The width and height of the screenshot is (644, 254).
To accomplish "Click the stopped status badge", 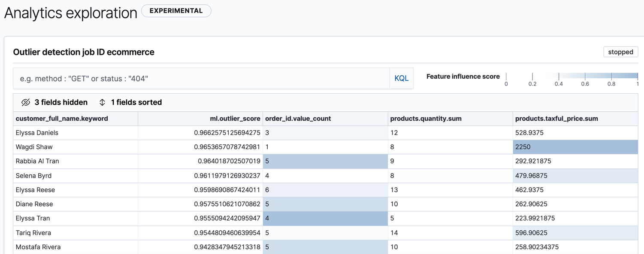I will [620, 52].
